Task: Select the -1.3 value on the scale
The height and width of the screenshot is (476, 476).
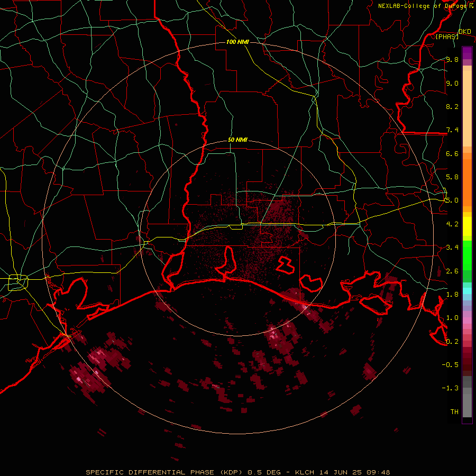Action: coord(450,388)
